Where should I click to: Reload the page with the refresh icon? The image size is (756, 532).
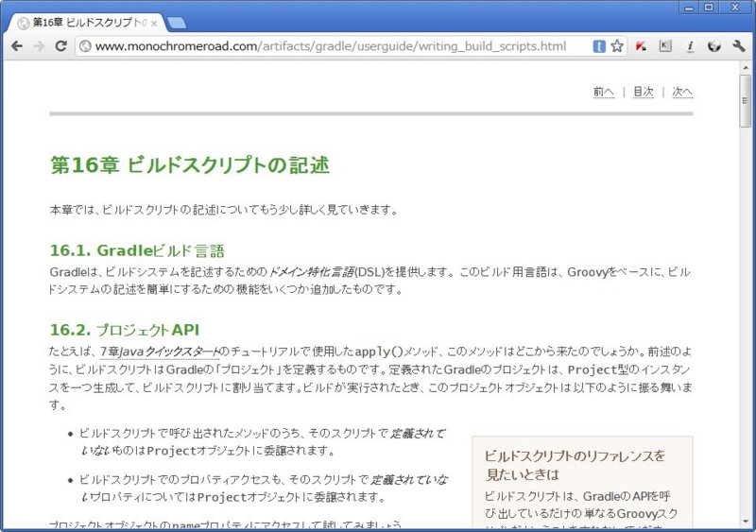[60, 45]
